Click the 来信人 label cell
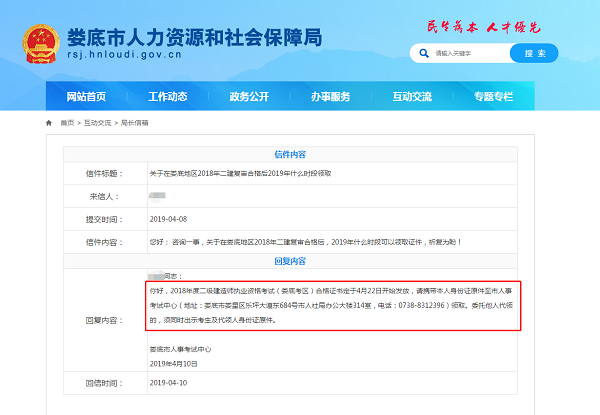 [105, 196]
